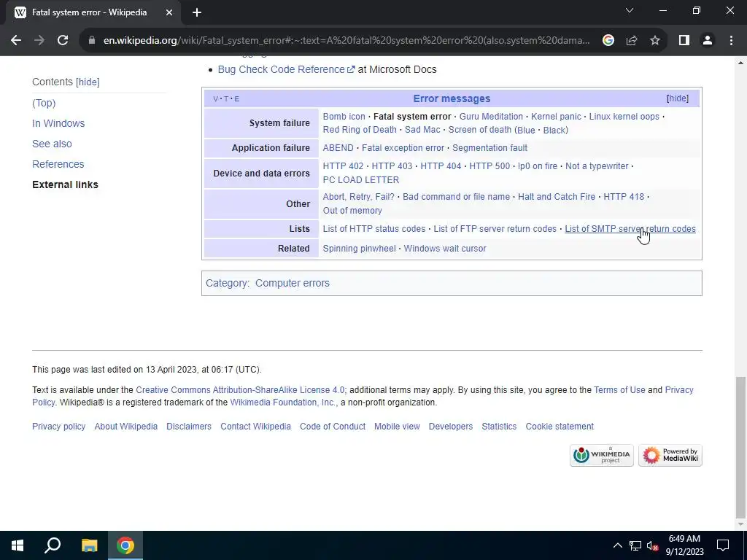Viewport: 747px width, 560px height.
Task: Open the Creative Commons license link
Action: [241, 390]
